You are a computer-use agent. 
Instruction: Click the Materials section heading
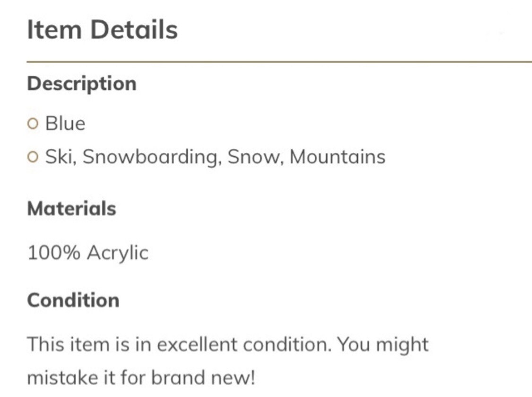coord(71,209)
